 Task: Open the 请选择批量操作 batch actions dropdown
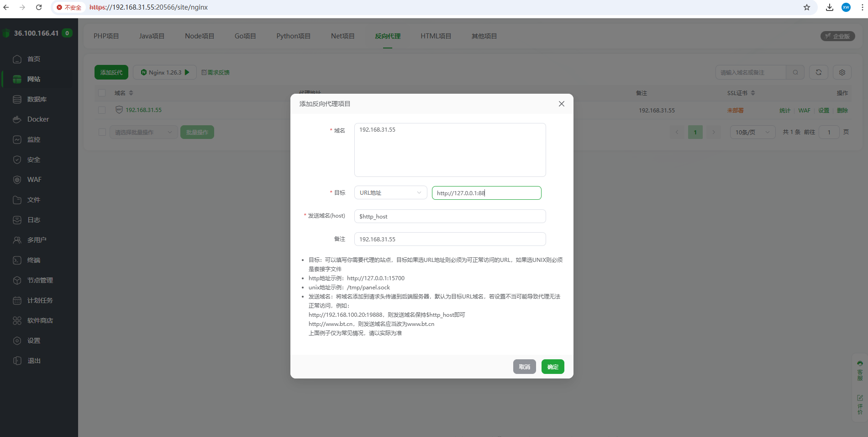[143, 132]
